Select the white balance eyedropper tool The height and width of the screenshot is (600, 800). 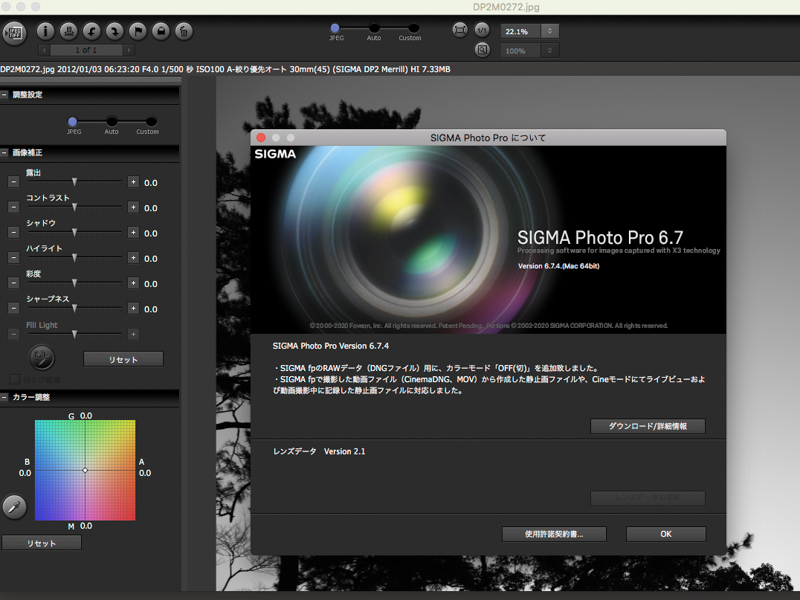pyautogui.click(x=14, y=507)
